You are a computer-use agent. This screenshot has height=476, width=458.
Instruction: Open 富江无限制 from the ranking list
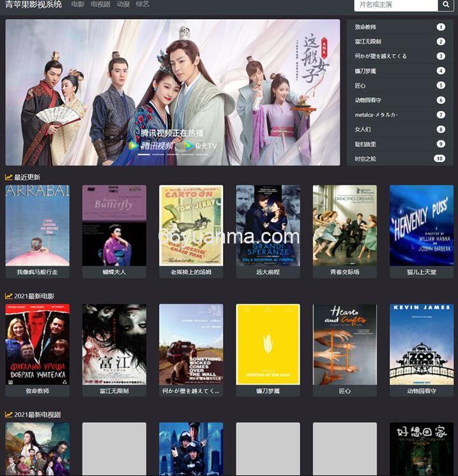(368, 42)
